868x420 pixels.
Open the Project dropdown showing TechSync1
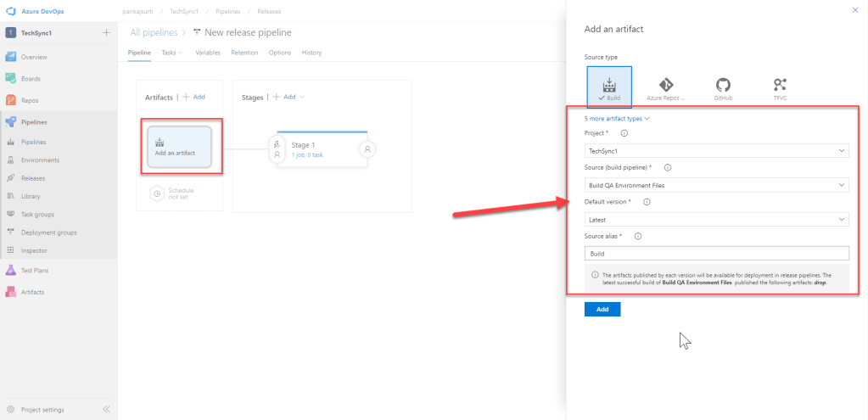point(716,151)
